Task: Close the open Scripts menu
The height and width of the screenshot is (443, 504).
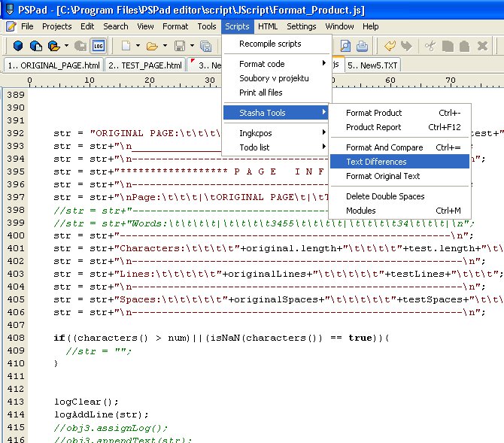Action: 237,26
